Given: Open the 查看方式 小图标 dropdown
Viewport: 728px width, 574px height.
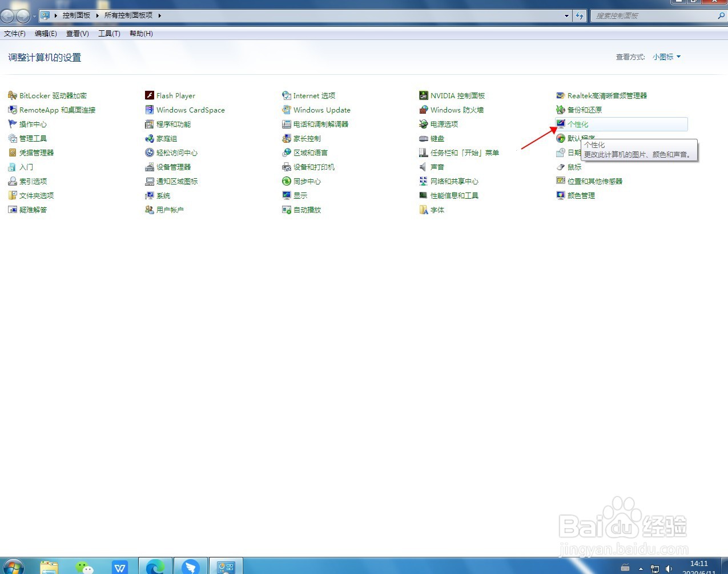Looking at the screenshot, I should [x=666, y=57].
